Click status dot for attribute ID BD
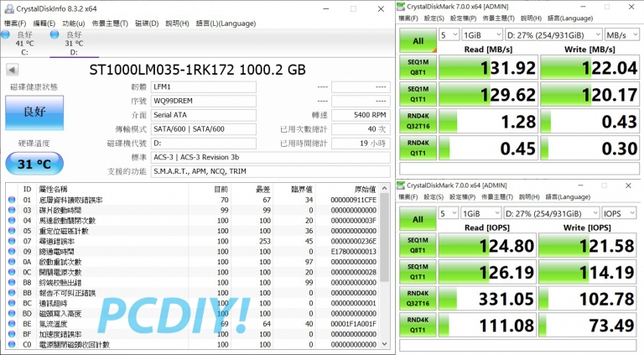The height and width of the screenshot is (355, 644). click(x=12, y=314)
